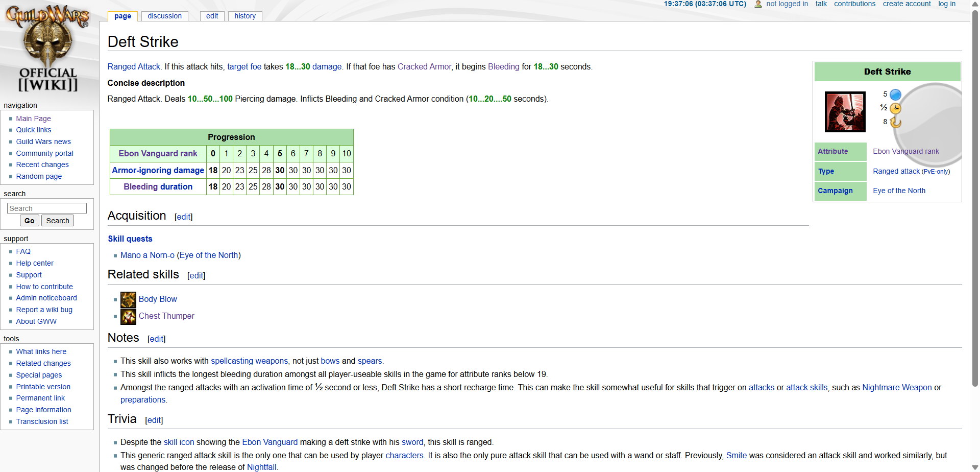
Task: Click the Chest Thumper skill icon
Action: click(x=128, y=317)
